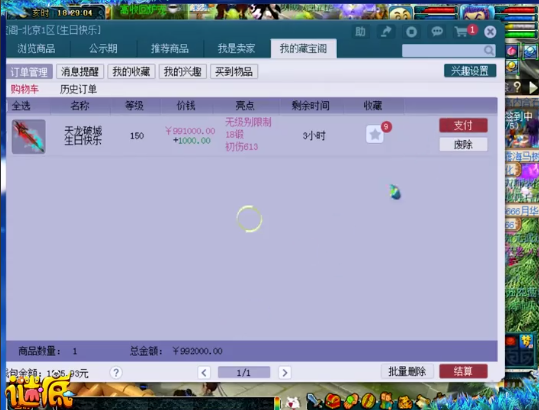Open the 助 help assistant icon

[x=360, y=32]
